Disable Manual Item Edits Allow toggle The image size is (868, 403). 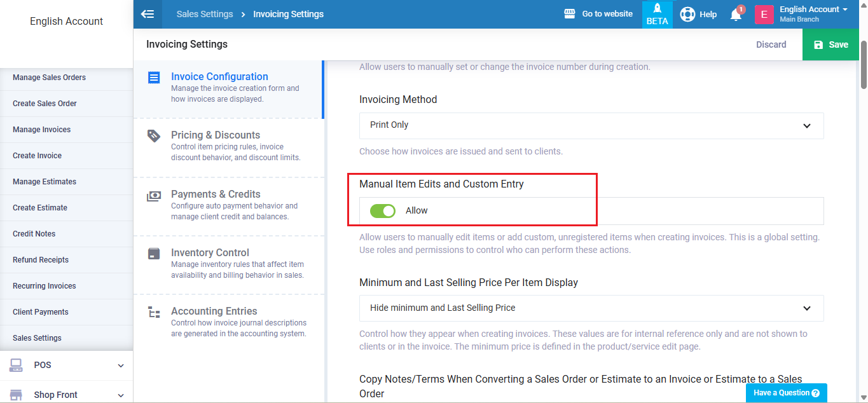click(x=383, y=211)
